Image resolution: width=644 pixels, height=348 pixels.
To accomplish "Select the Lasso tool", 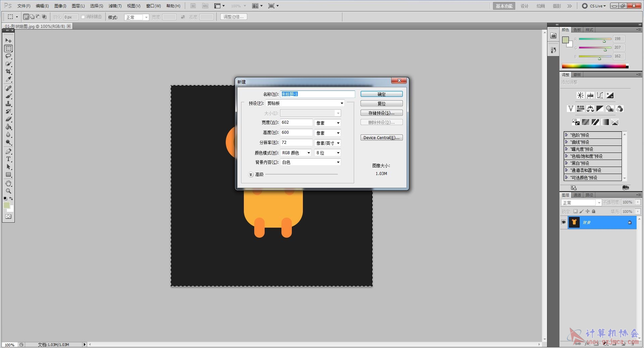I will tap(8, 56).
